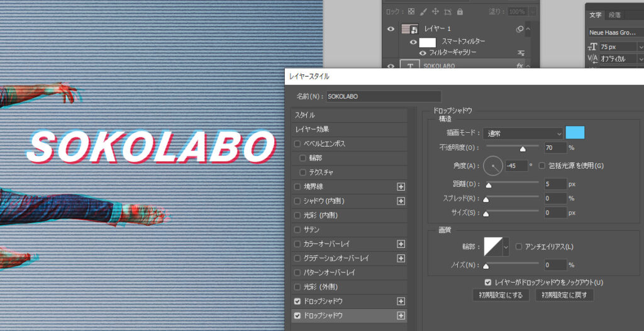Collapse the レイヤー 1 effects arrow
The width and height of the screenshot is (644, 331).
click(x=528, y=29)
